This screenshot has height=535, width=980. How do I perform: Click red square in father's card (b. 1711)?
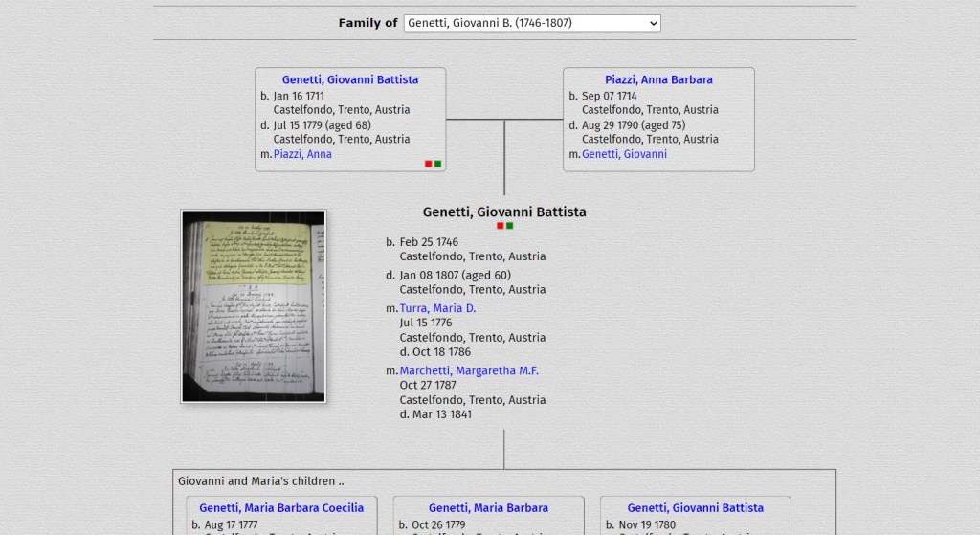(429, 164)
